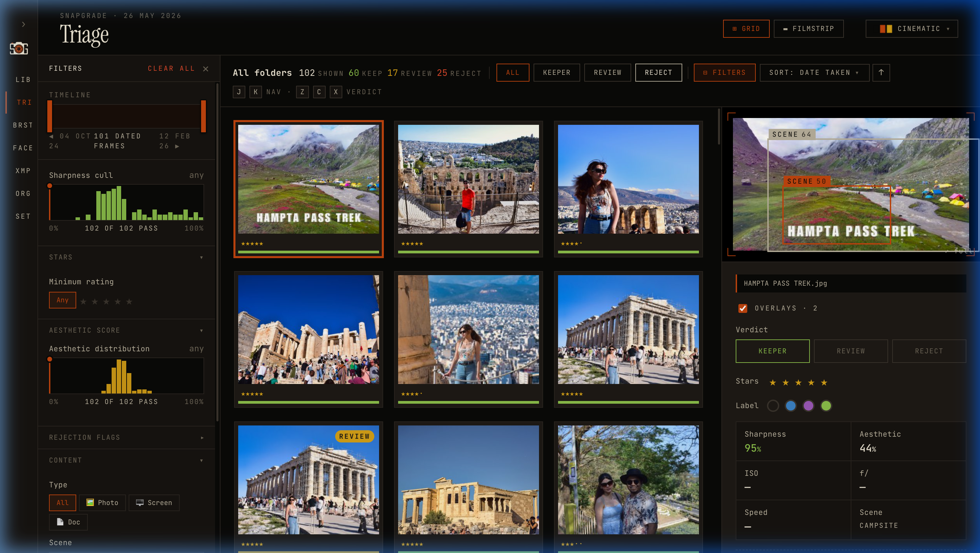Show All photos filter tab

tap(512, 72)
